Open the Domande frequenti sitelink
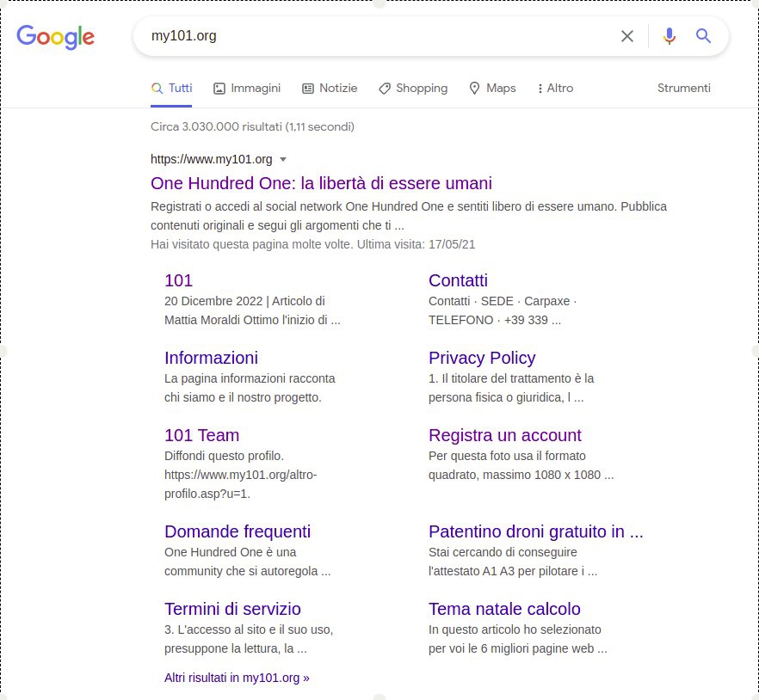759x700 pixels. (238, 531)
